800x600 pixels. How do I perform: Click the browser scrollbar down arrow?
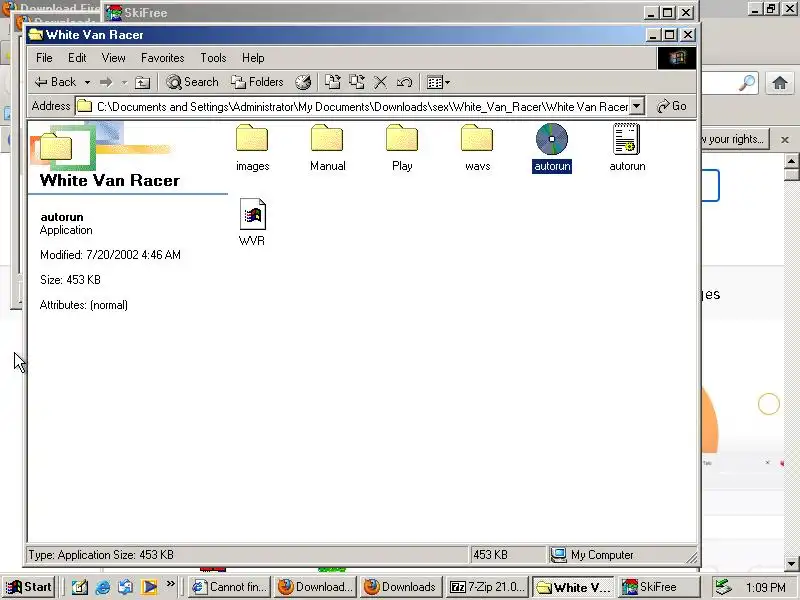click(x=791, y=564)
